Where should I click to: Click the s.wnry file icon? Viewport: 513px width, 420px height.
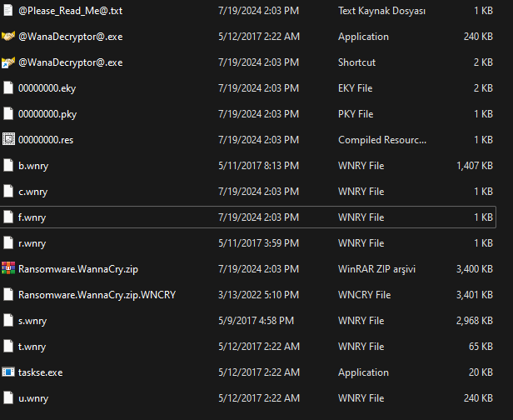point(8,320)
